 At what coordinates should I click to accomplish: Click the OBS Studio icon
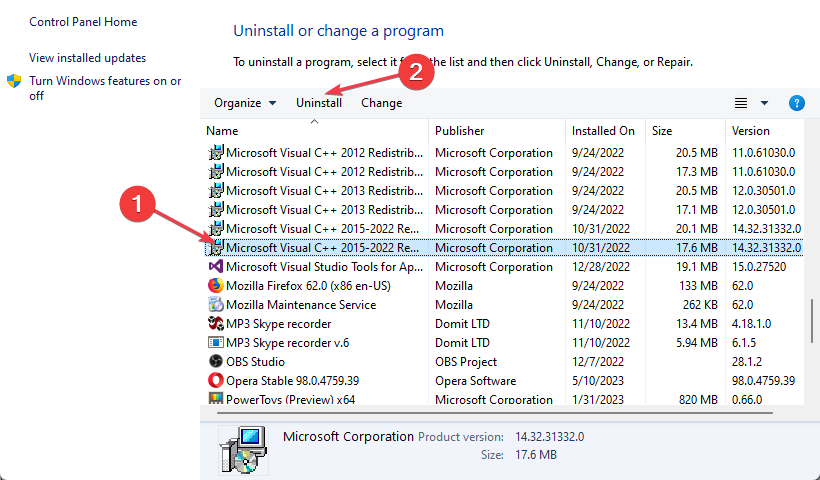tap(215, 361)
